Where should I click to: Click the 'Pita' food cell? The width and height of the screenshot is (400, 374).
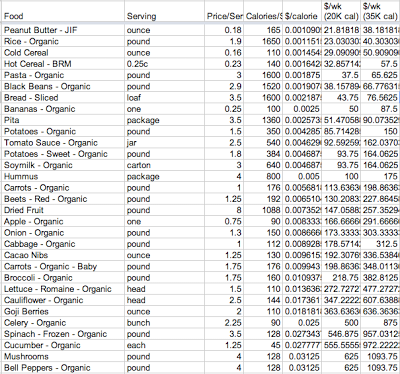coord(63,120)
